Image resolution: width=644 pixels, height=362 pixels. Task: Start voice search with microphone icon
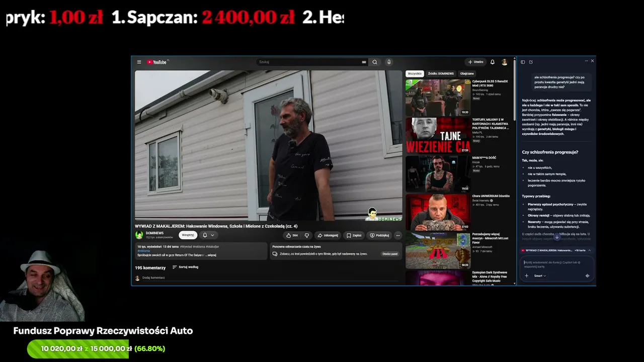[388, 62]
